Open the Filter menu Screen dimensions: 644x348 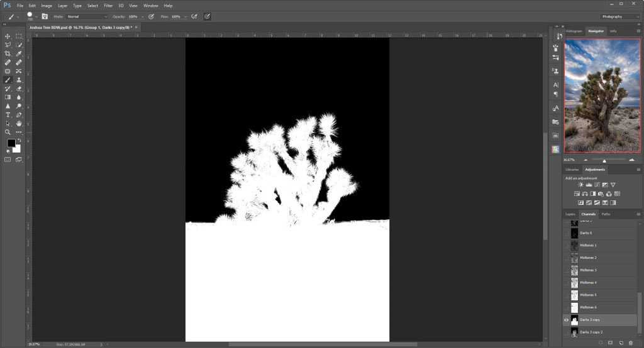pyautogui.click(x=108, y=6)
